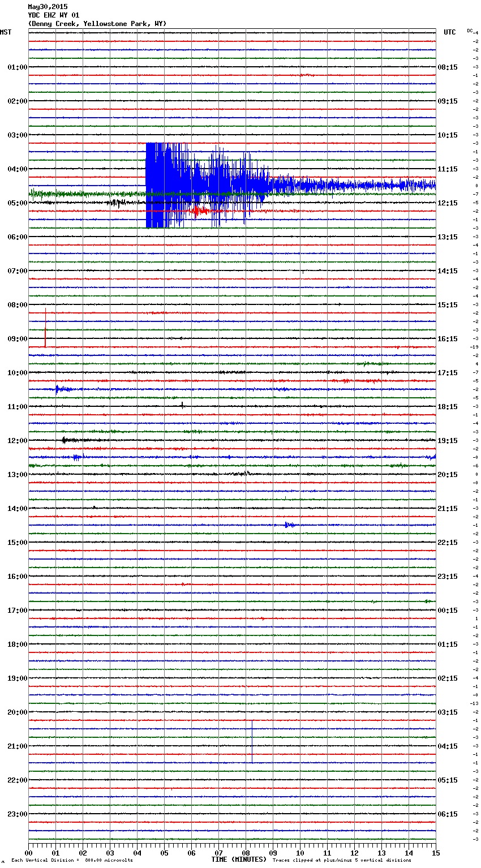Click the 12:15 UTC row label

(x=448, y=203)
